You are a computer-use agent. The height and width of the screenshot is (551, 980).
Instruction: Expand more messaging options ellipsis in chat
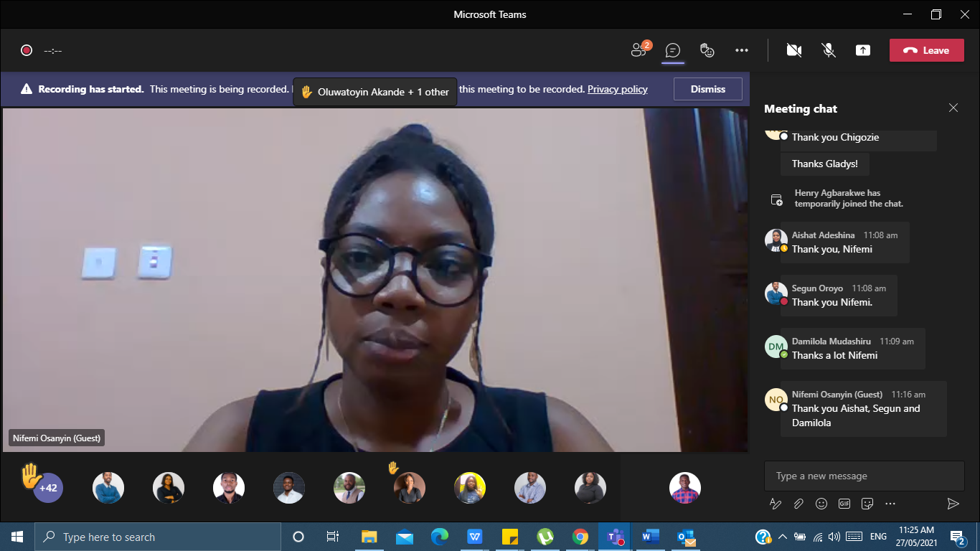tap(890, 504)
